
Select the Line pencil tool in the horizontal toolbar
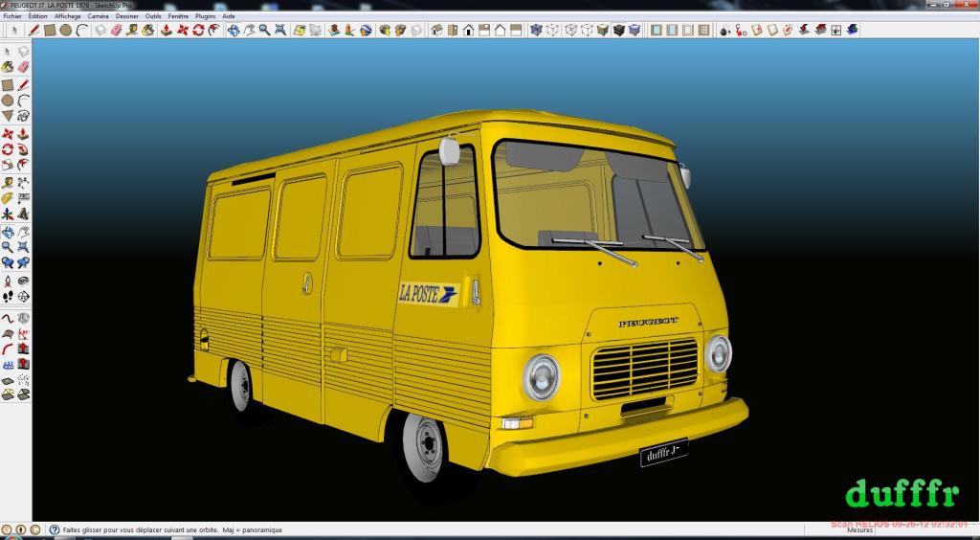33,30
